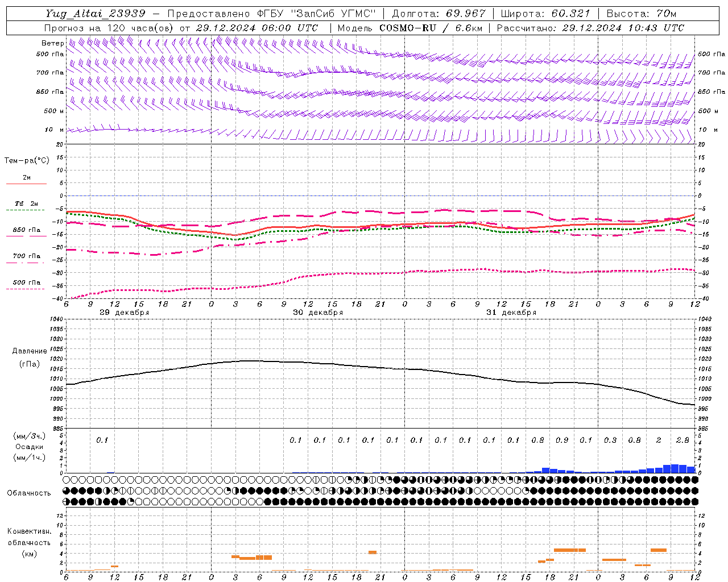This screenshot has height=582, width=728.
Task: Click the Конвективн. label
Action: (29, 531)
